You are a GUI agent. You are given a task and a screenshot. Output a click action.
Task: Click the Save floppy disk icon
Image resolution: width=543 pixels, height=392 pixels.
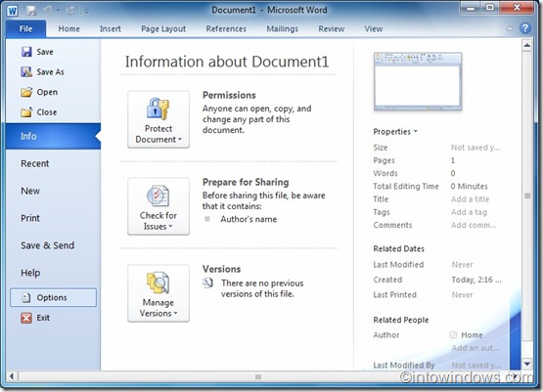point(26,52)
